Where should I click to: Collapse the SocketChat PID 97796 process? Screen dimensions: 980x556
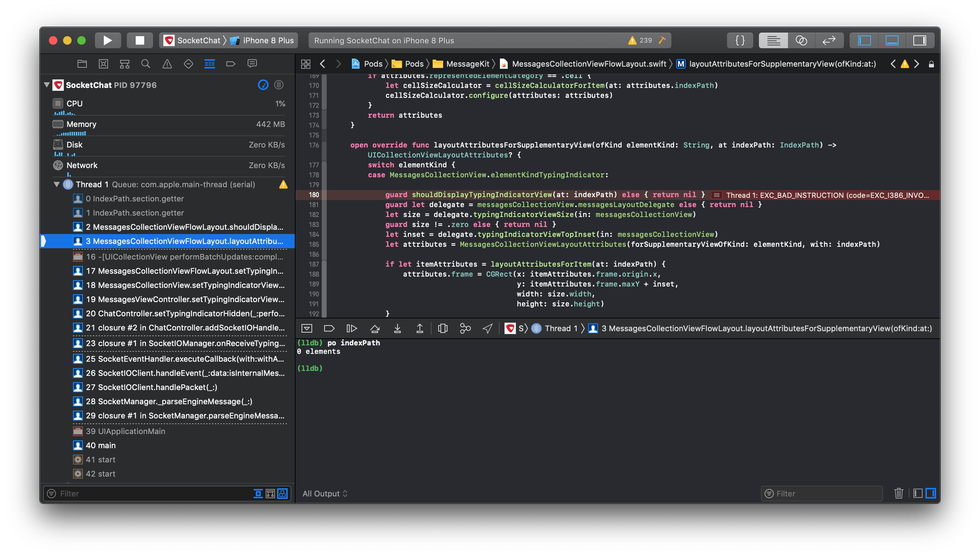point(46,85)
